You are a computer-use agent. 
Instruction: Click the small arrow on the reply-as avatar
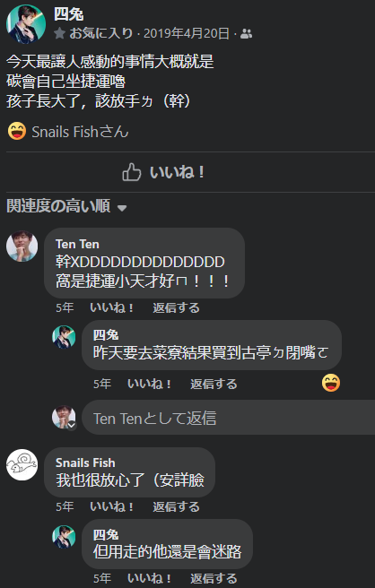pos(71,426)
